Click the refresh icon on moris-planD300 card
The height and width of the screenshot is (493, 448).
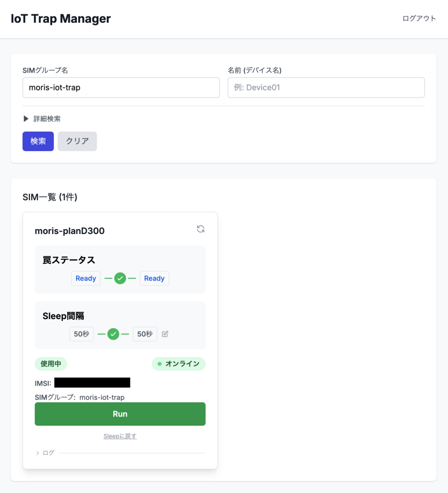tap(201, 229)
